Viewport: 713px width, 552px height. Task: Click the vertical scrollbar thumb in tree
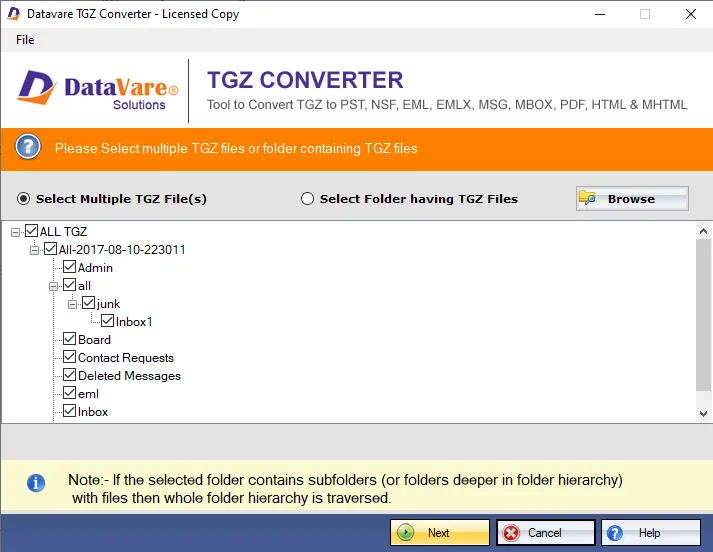point(703,314)
